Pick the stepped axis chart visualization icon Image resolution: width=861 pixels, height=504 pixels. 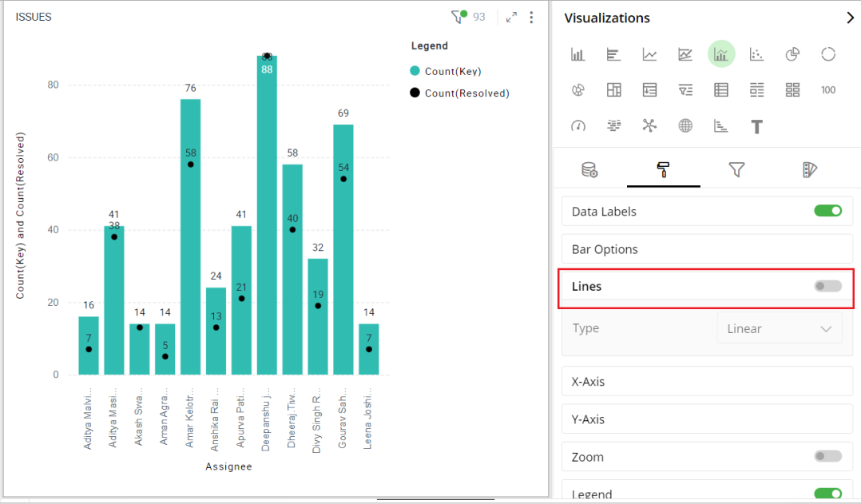pos(721,126)
